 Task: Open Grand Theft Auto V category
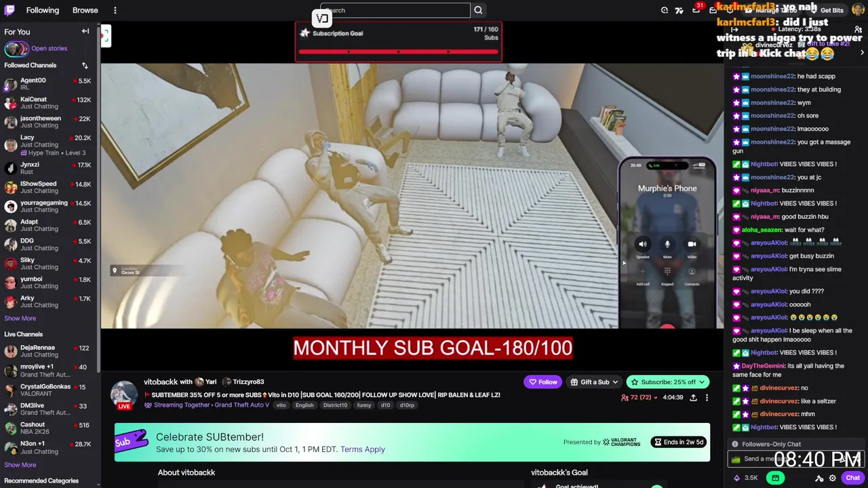pos(241,405)
